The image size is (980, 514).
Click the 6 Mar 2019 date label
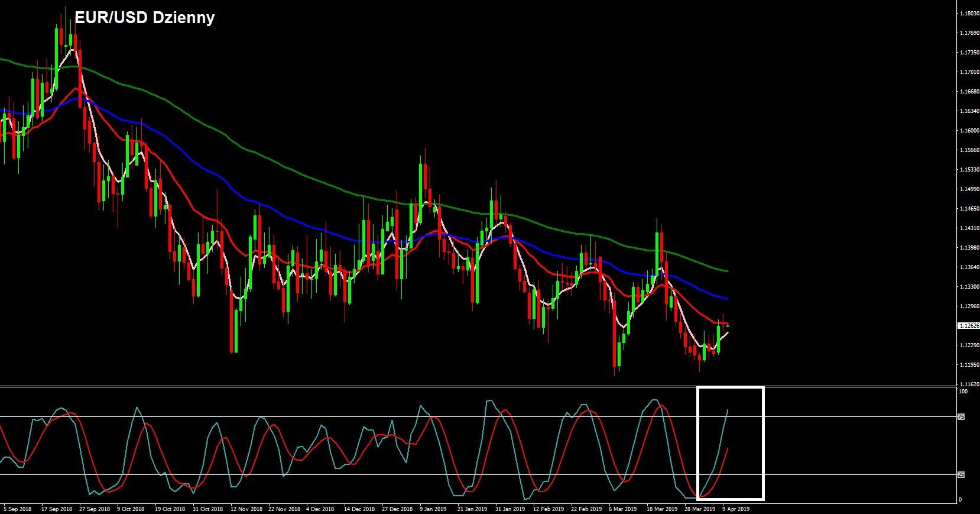(x=623, y=509)
